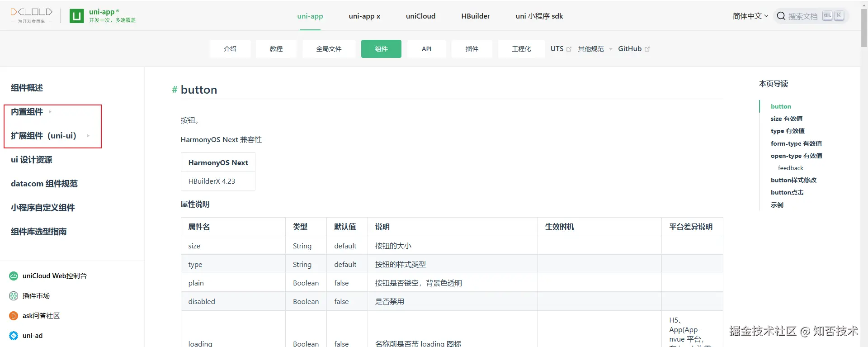The height and width of the screenshot is (347, 868).
Task: Open the ask问答社区 link
Action: click(x=41, y=315)
